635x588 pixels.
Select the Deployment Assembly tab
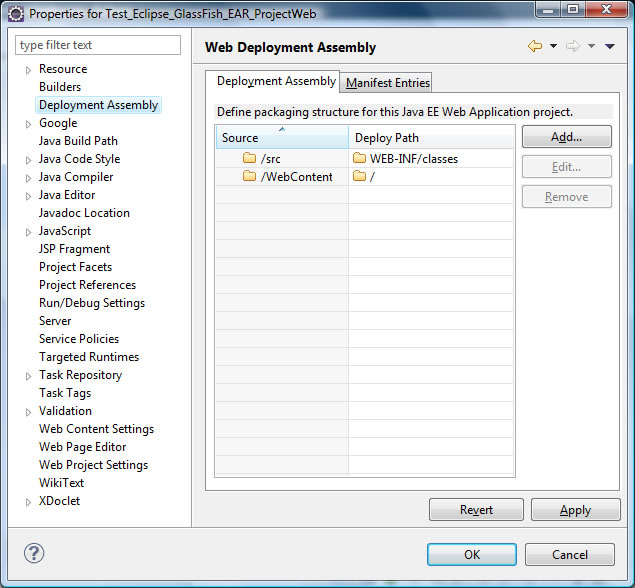tap(273, 81)
